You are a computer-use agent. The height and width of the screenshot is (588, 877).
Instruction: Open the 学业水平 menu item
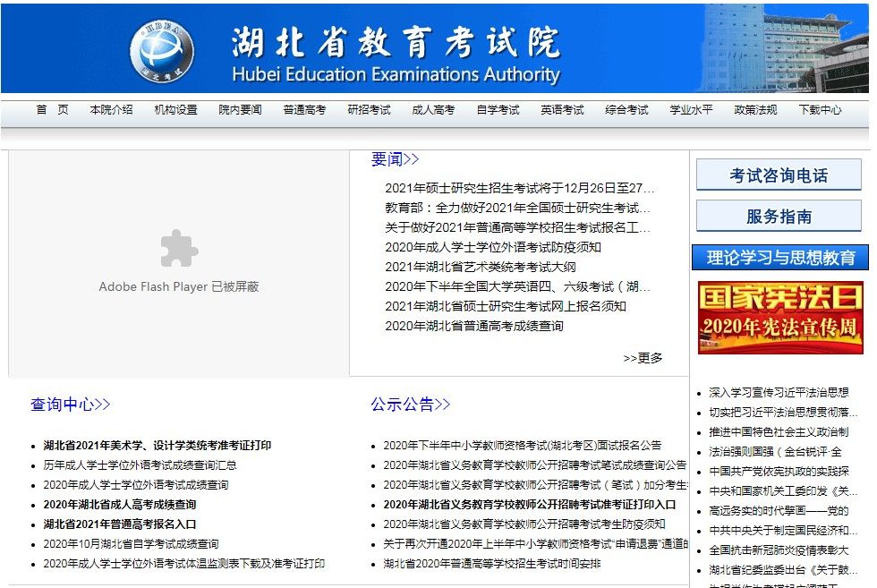(691, 110)
